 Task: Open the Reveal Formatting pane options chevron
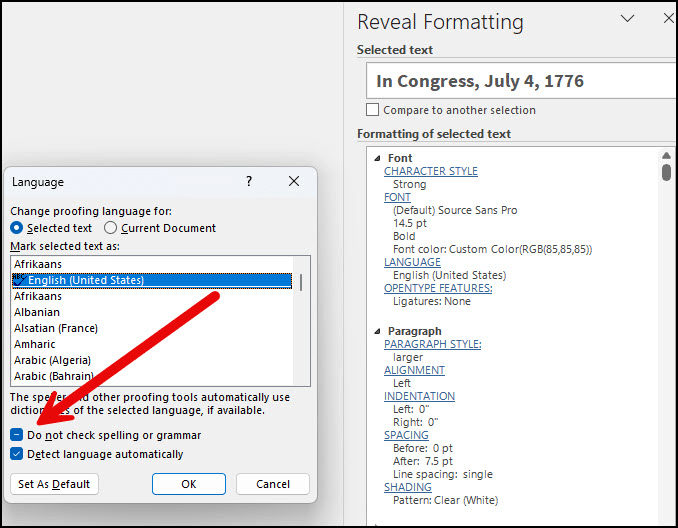627,19
